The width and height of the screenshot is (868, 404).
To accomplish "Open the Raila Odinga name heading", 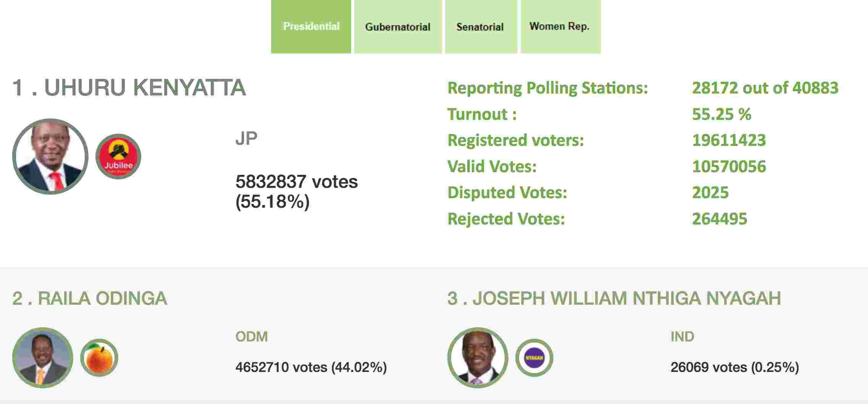I will pyautogui.click(x=90, y=298).
